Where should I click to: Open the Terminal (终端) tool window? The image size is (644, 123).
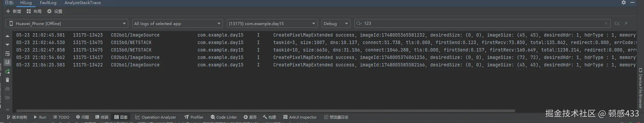(x=102, y=117)
